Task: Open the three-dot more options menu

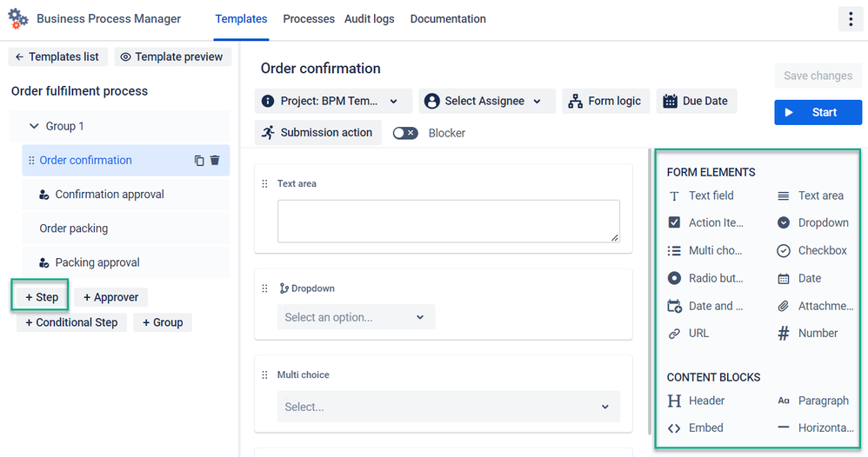Action: click(851, 19)
